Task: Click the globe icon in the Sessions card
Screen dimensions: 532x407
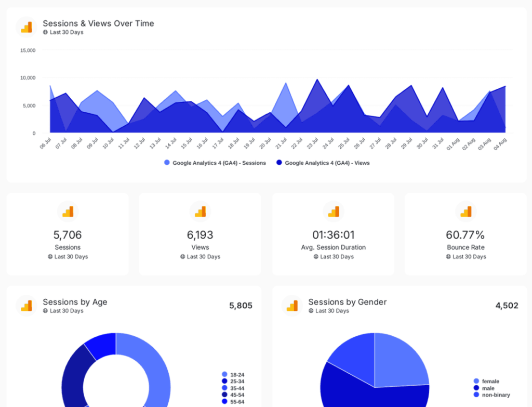Action: point(50,257)
